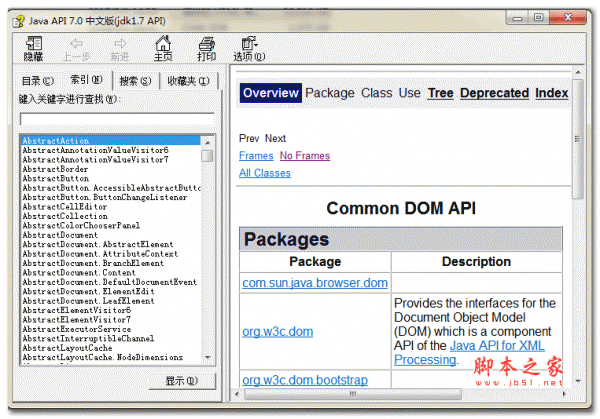This screenshot has height=419, width=600.
Task: Maximize the Java API window
Action: pyautogui.click(x=538, y=18)
